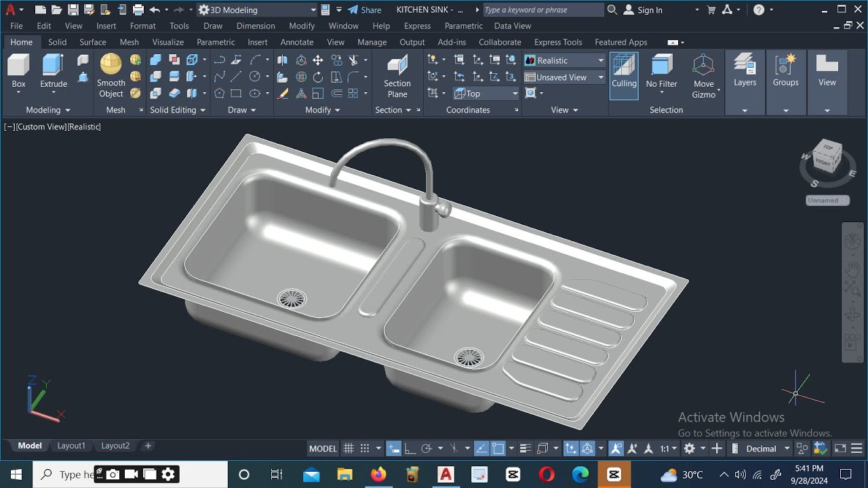Toggle ortho mode in status bar
Viewport: 868px width, 488px height.
[x=410, y=448]
